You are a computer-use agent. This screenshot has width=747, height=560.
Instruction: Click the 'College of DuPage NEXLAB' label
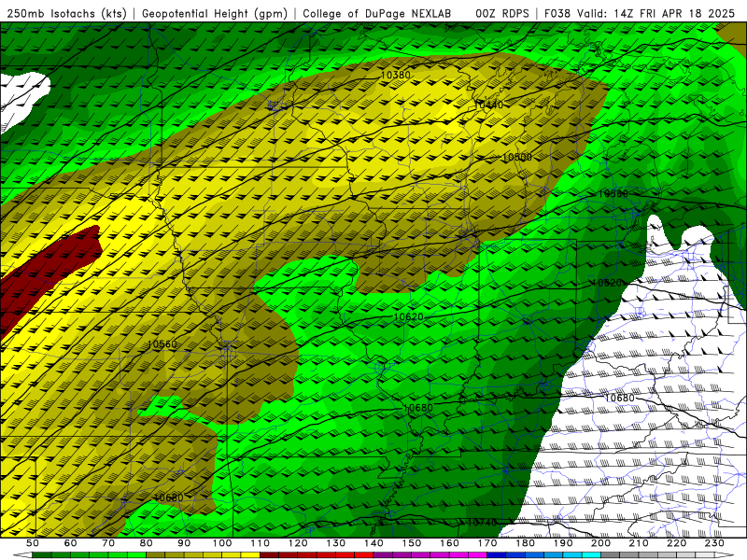[x=376, y=13]
